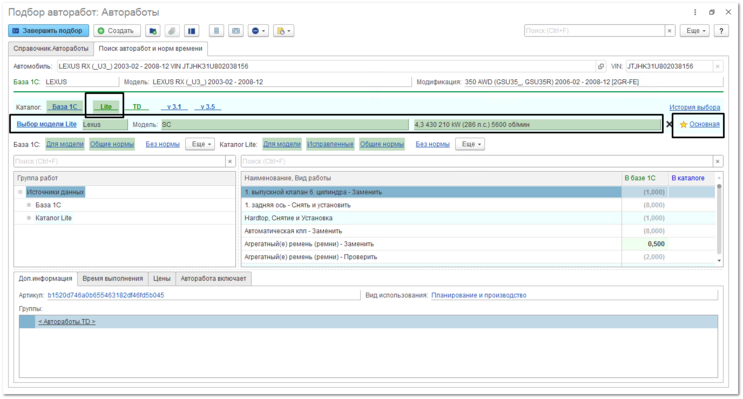Click the yellow star icon
The height and width of the screenshot is (399, 743).
point(683,125)
